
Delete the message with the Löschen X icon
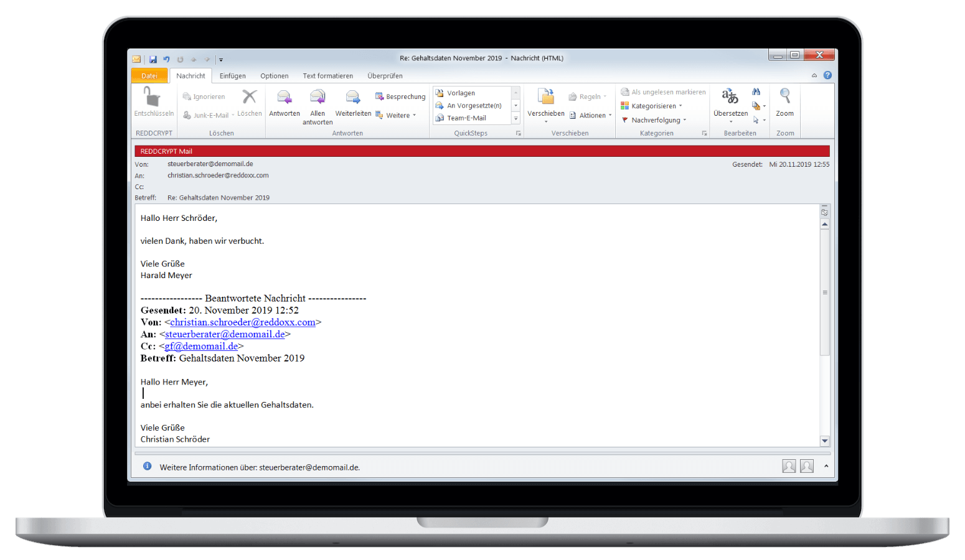click(249, 96)
